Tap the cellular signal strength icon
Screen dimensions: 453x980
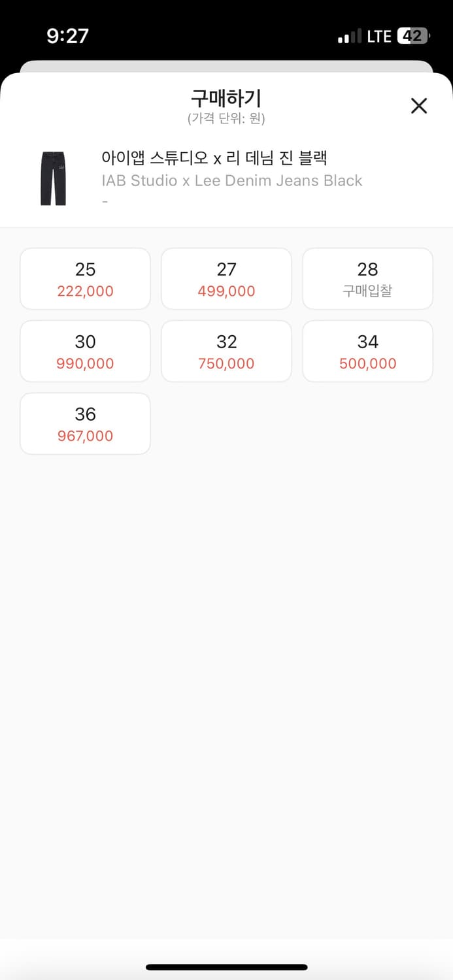pos(349,37)
